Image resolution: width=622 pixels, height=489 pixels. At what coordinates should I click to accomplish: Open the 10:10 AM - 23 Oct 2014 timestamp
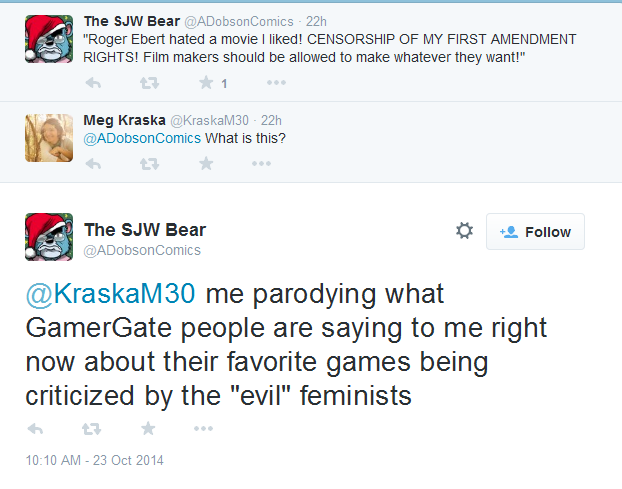point(94,460)
